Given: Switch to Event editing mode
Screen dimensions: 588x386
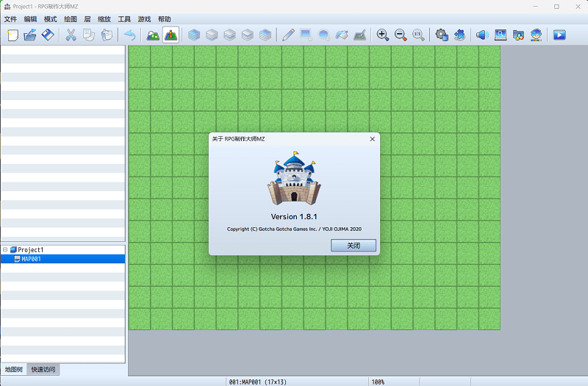Looking at the screenshot, I should pos(171,35).
